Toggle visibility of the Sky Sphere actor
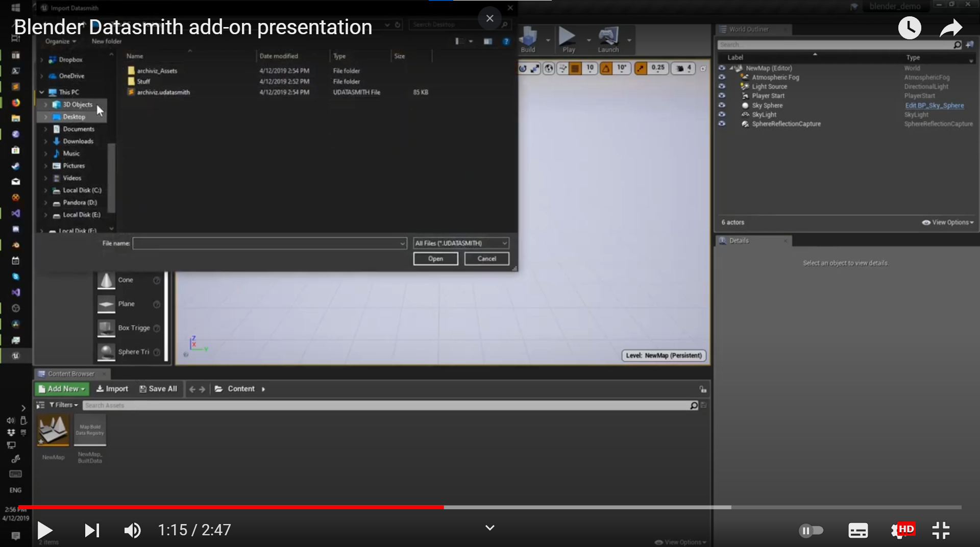This screenshot has height=547, width=980. pos(722,105)
